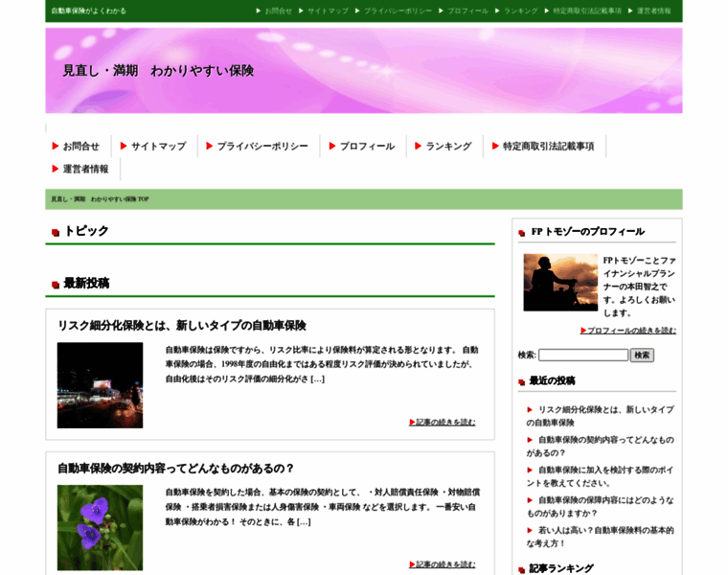The image size is (728, 575).
Task: Click プロフィールの続きを読む link in sidebar
Action: point(630,331)
